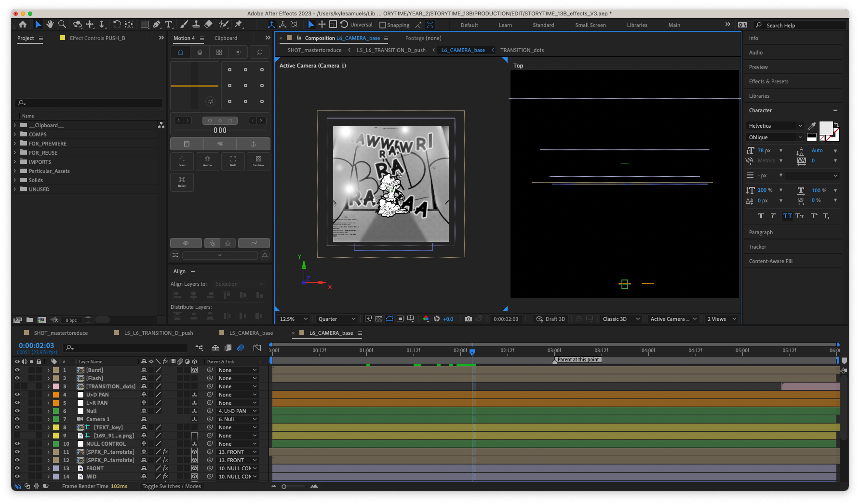Screen dimensions: 860x504
Task: Select the Roto Brush tool
Action: click(224, 25)
